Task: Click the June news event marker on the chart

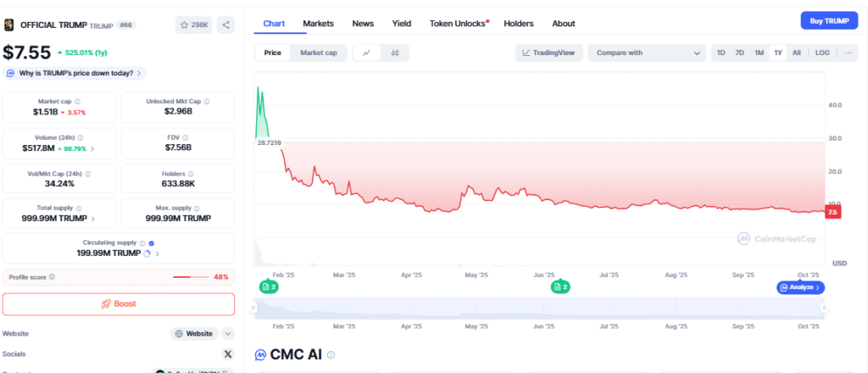Action: click(559, 287)
